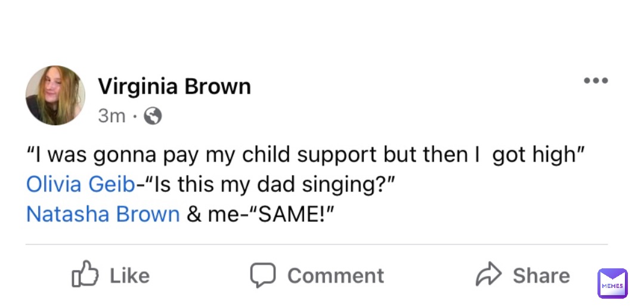644x307 pixels.
Task: Click the Comment speech bubble icon
Action: (x=262, y=275)
